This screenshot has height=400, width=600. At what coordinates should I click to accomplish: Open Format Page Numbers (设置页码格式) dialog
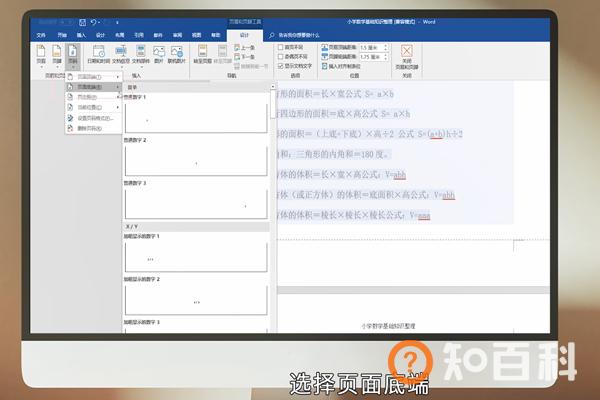pyautogui.click(x=93, y=118)
